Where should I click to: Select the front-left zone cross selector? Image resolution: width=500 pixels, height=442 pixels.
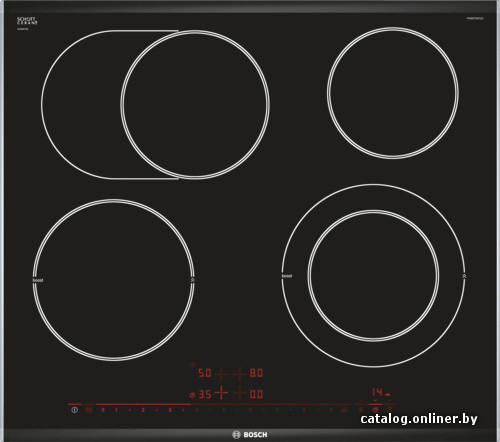pos(221,392)
